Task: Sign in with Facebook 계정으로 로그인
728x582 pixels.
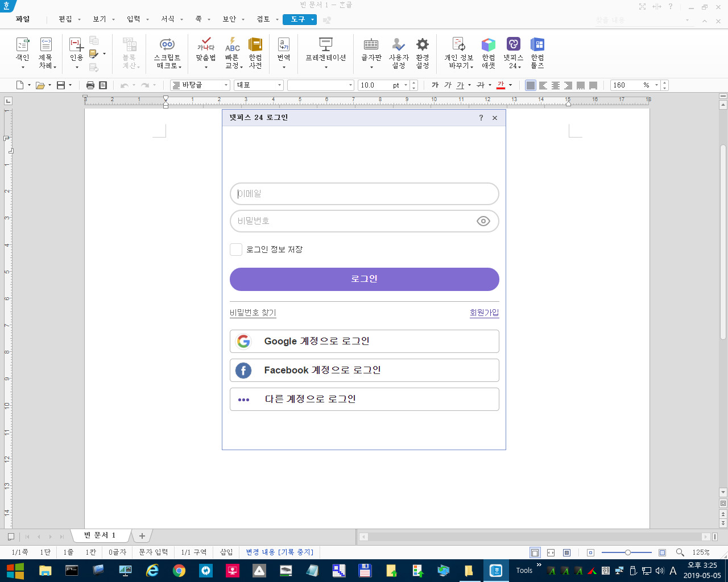Action: [x=365, y=370]
